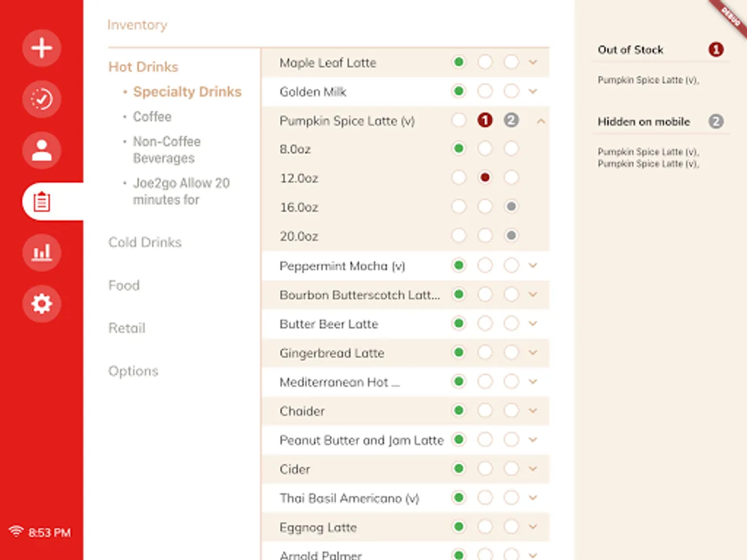Click the red Out of Stock count badge
The height and width of the screenshot is (560, 747).
(x=716, y=50)
